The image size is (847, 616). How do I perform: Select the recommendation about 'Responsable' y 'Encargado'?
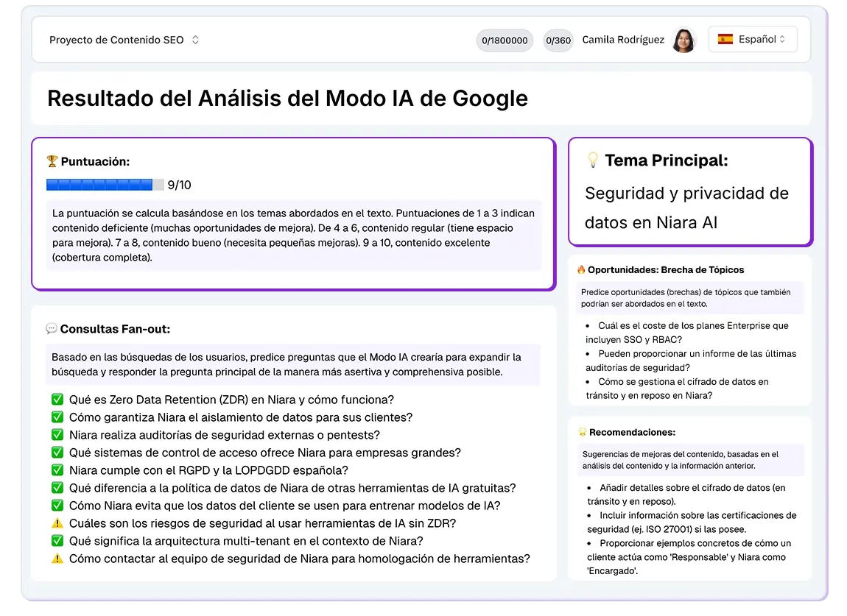pos(689,557)
